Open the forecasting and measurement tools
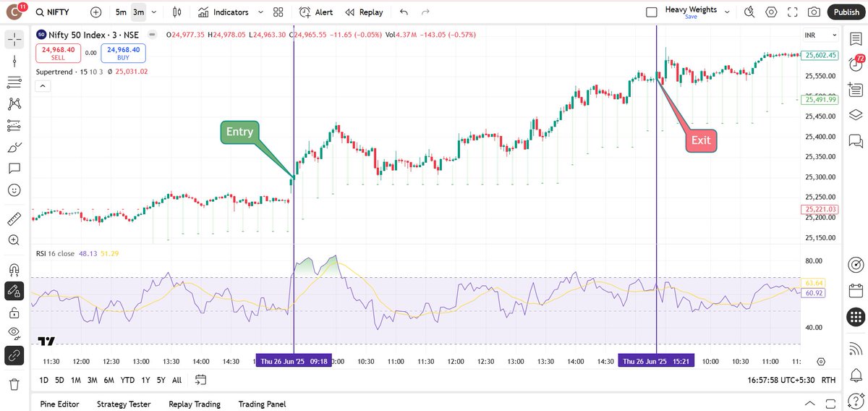Screen dimensions: 868x411 [x=14, y=126]
